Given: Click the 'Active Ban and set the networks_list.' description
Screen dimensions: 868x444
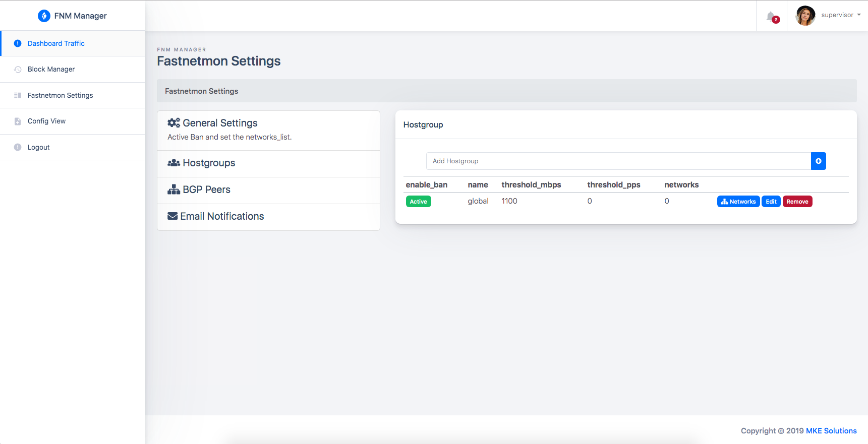Looking at the screenshot, I should coord(229,137).
